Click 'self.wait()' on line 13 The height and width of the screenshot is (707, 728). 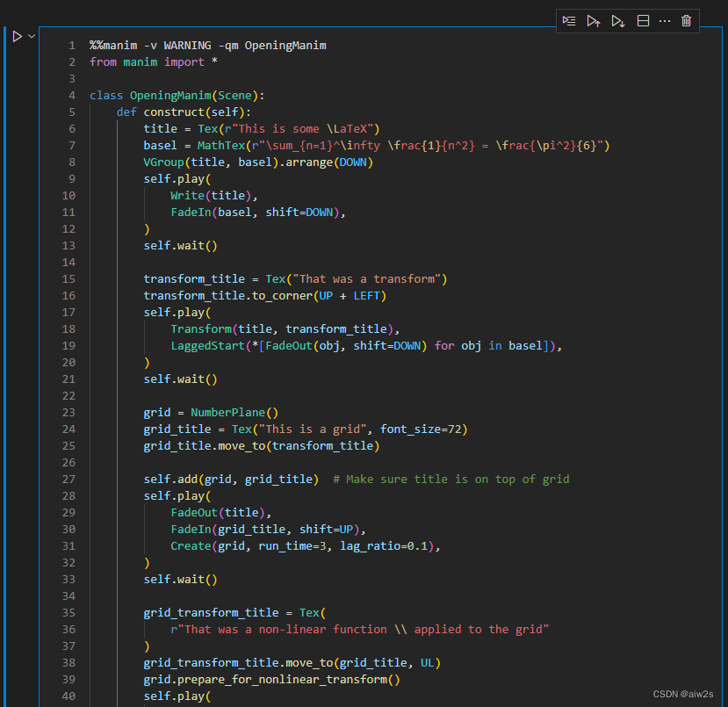click(x=180, y=246)
